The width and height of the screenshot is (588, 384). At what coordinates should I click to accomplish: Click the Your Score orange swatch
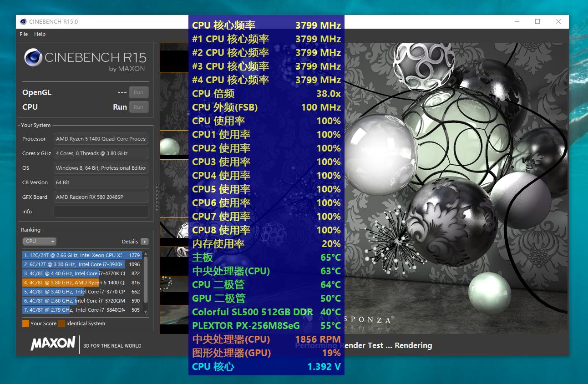coord(26,323)
